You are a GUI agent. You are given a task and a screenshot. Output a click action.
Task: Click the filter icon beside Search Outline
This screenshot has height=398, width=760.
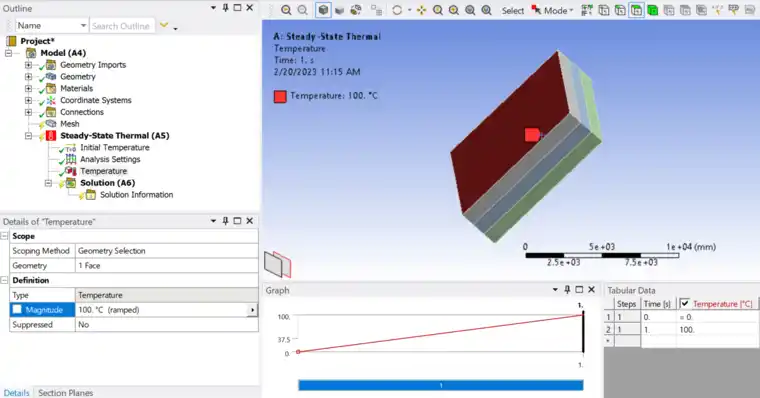tap(164, 25)
